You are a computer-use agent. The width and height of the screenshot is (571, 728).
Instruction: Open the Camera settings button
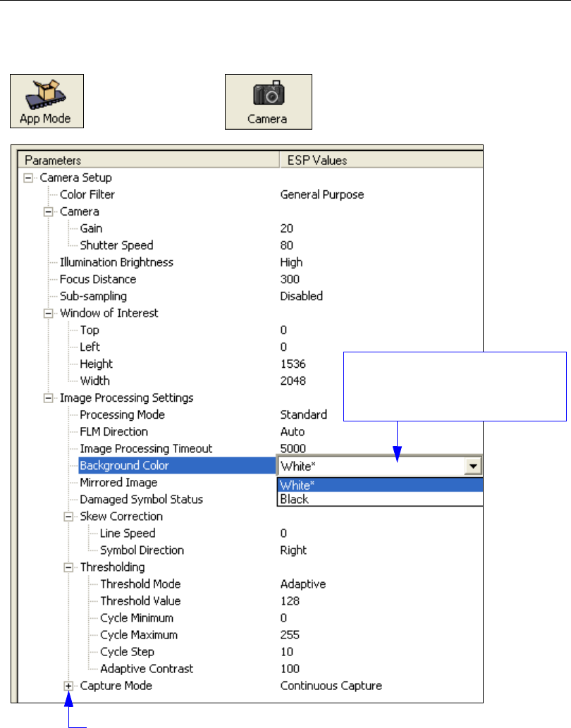tap(269, 101)
